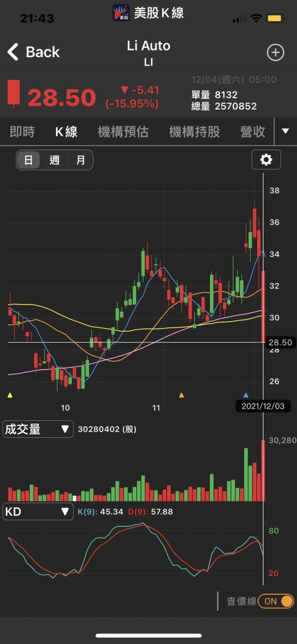This screenshot has height=644, width=297.
Task: Tap the LI ticker symbol
Action: coord(148,62)
